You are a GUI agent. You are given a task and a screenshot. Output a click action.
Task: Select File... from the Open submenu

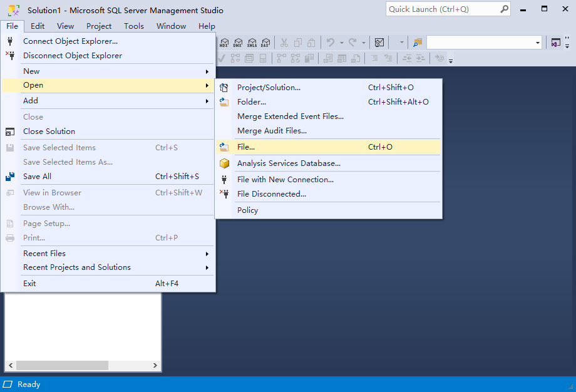[246, 147]
